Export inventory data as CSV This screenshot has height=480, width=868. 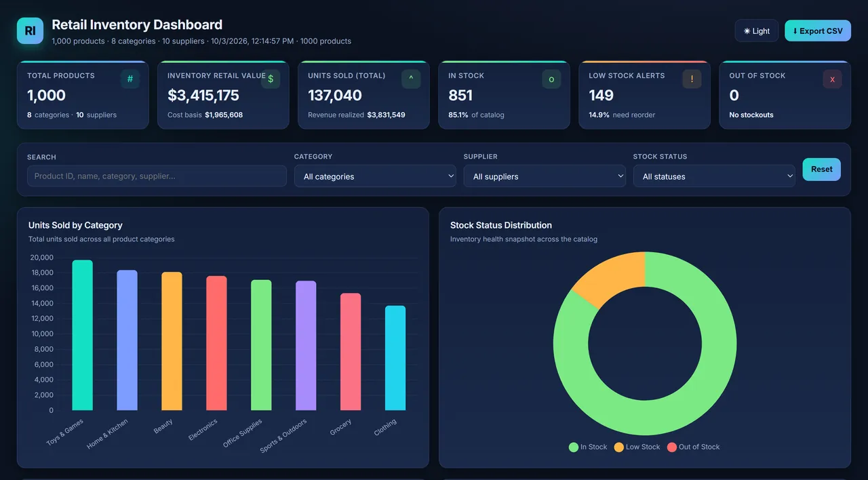818,31
